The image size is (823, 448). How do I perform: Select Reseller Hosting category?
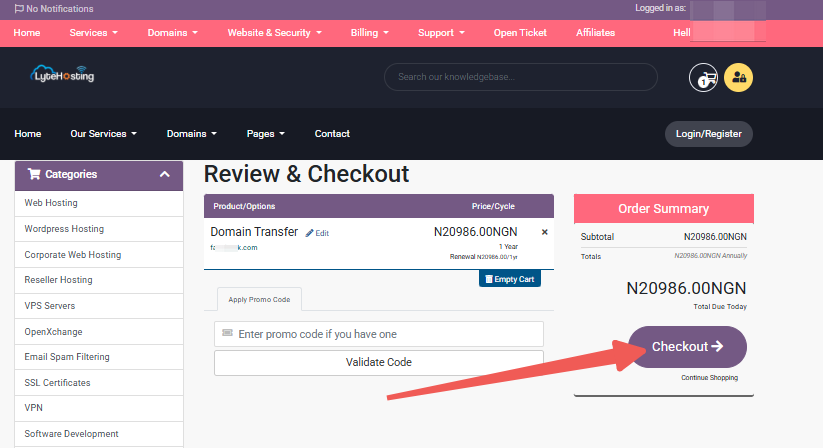[99, 280]
